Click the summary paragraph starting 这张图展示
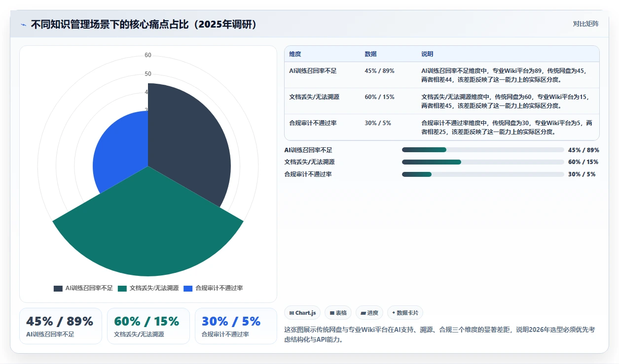Viewport: 619px width, 364px height. click(x=439, y=334)
